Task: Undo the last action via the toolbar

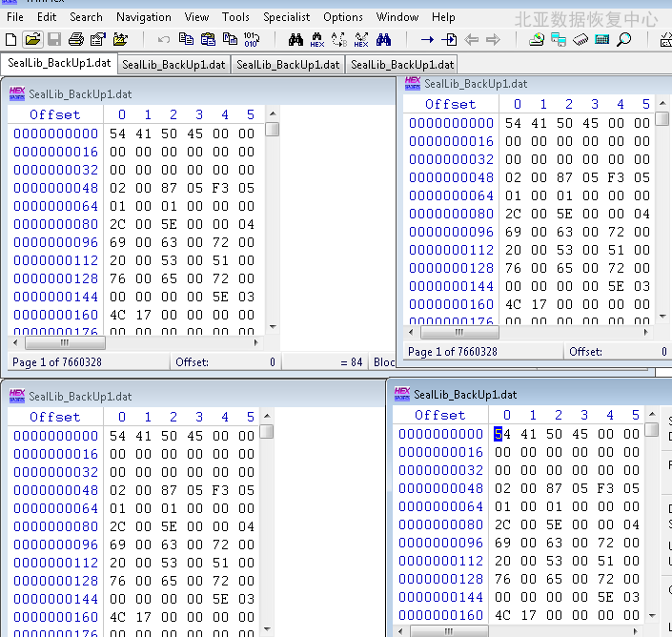Action: tap(163, 40)
